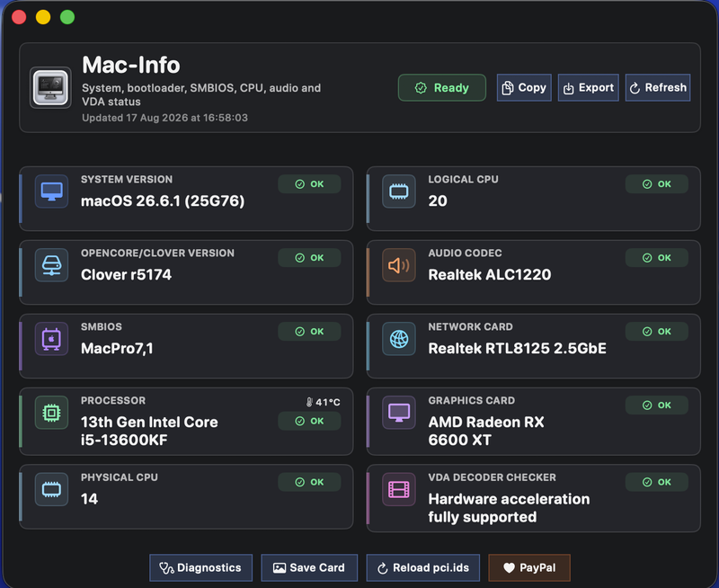Screen dimensions: 719x588
Task: Select the Logical CPU value 20
Action: pos(438,200)
